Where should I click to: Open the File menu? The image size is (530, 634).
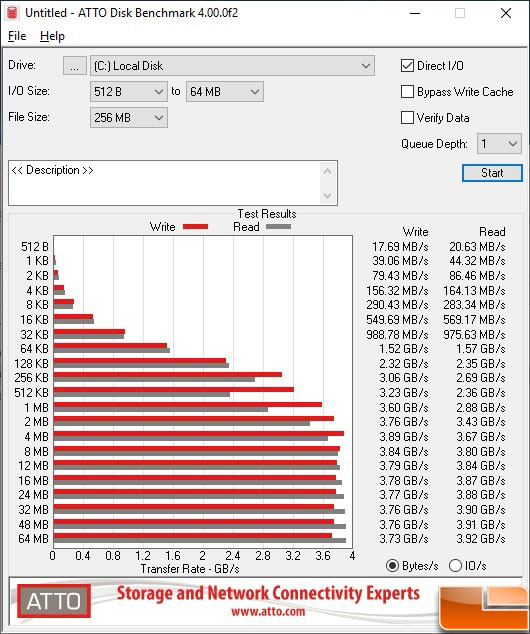click(17, 36)
